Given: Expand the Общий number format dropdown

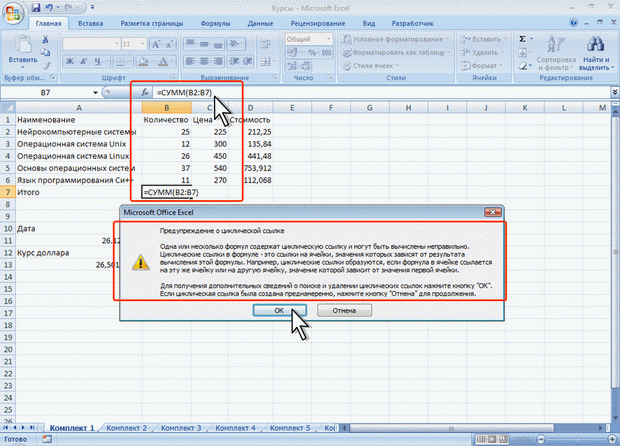Looking at the screenshot, I should tap(330, 39).
